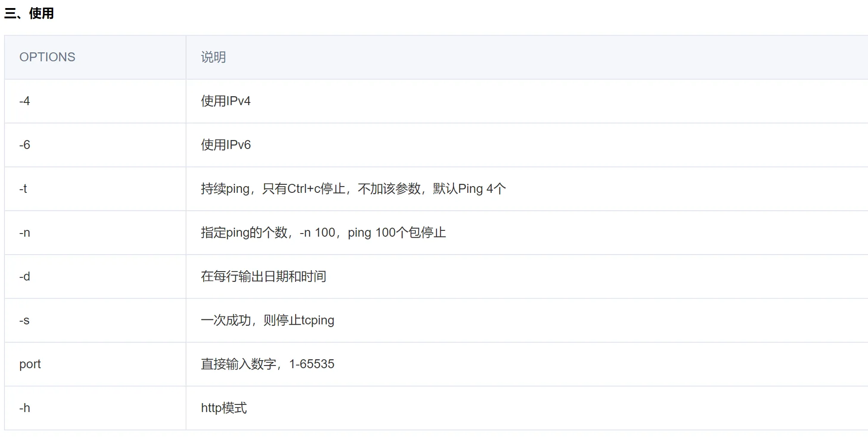The image size is (868, 438).
Task: Click the '默认Ping 4个' phrase
Action: click(x=469, y=189)
